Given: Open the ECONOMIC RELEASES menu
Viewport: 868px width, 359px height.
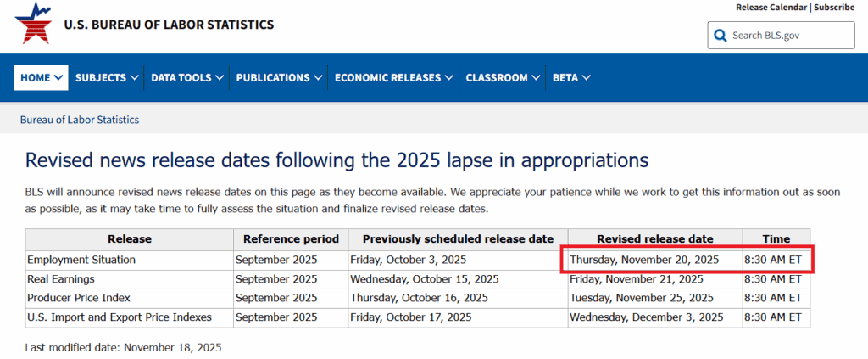Looking at the screenshot, I should point(388,77).
